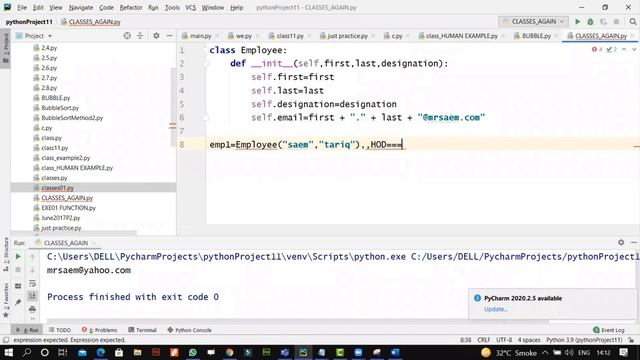The height and width of the screenshot is (360, 640).
Task: Select June201792.py in project tree
Action: point(60,218)
